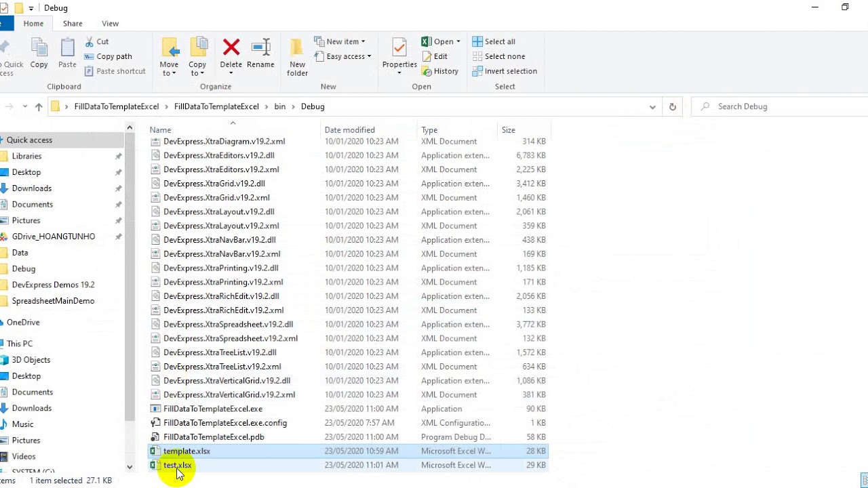Image resolution: width=868 pixels, height=488 pixels.
Task: Open Music folder in navigation pane
Action: pyautogui.click(x=22, y=424)
